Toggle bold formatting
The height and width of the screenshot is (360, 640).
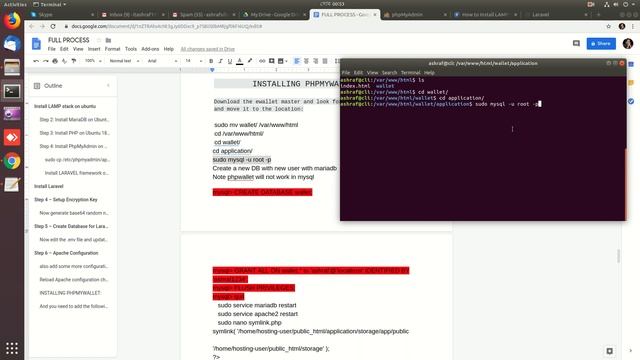pos(211,61)
